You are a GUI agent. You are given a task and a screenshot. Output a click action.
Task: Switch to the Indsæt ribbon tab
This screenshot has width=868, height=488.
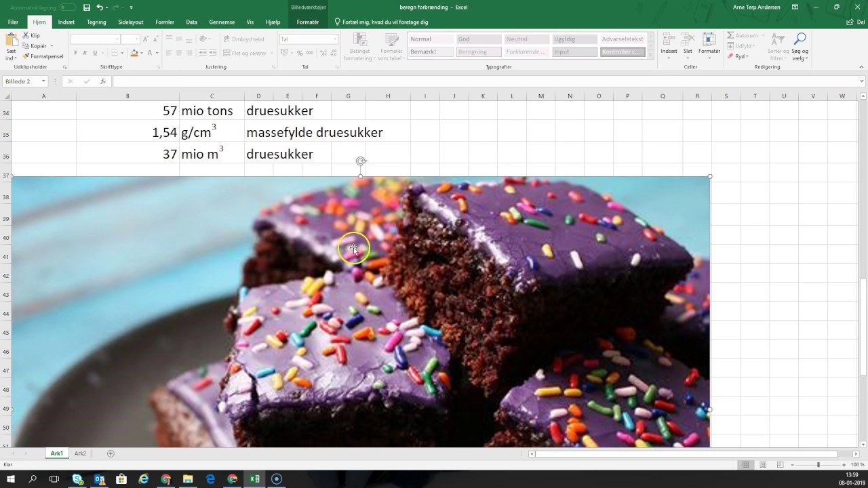click(x=66, y=22)
